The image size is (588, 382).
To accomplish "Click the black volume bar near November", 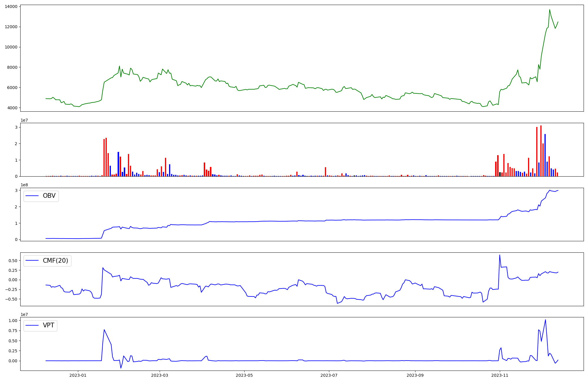I will tap(500, 174).
